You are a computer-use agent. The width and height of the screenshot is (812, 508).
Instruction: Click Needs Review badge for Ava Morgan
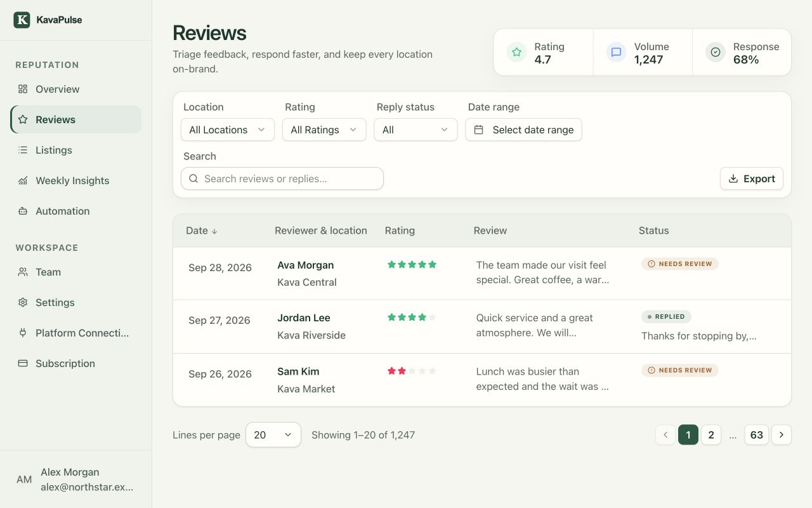point(680,264)
